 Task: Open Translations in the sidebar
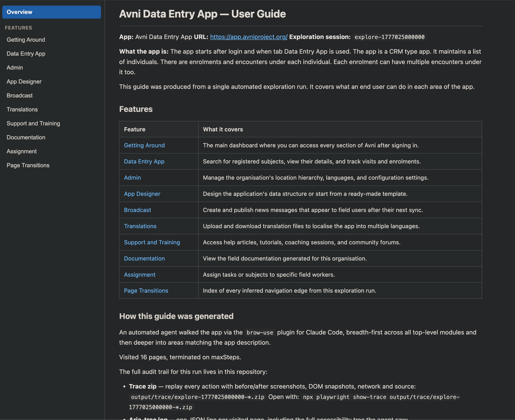tap(22, 109)
